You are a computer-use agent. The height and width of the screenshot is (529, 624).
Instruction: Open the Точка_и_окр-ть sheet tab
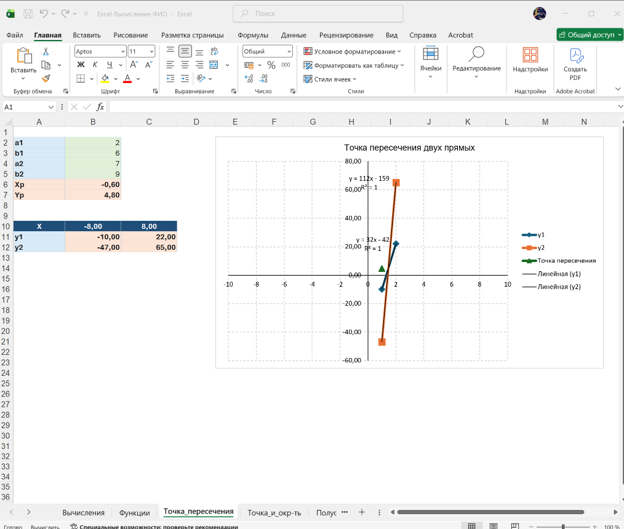coord(274,513)
